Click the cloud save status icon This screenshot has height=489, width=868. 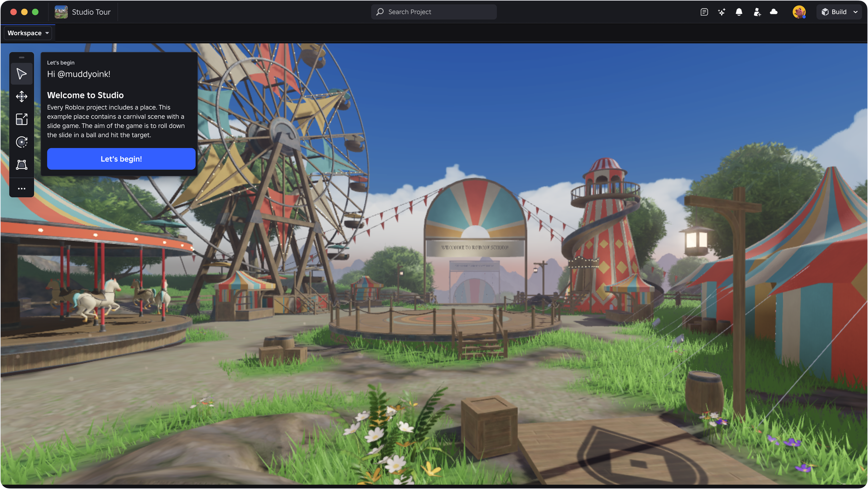coord(774,12)
